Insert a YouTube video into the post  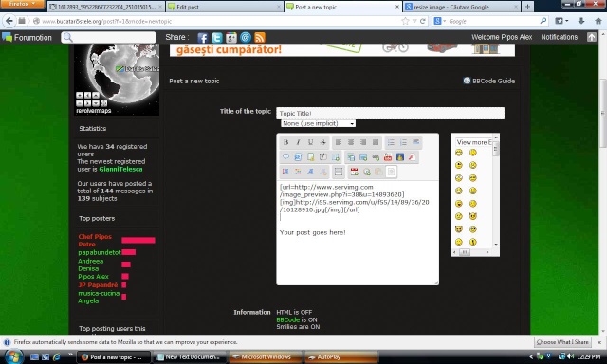(x=388, y=157)
